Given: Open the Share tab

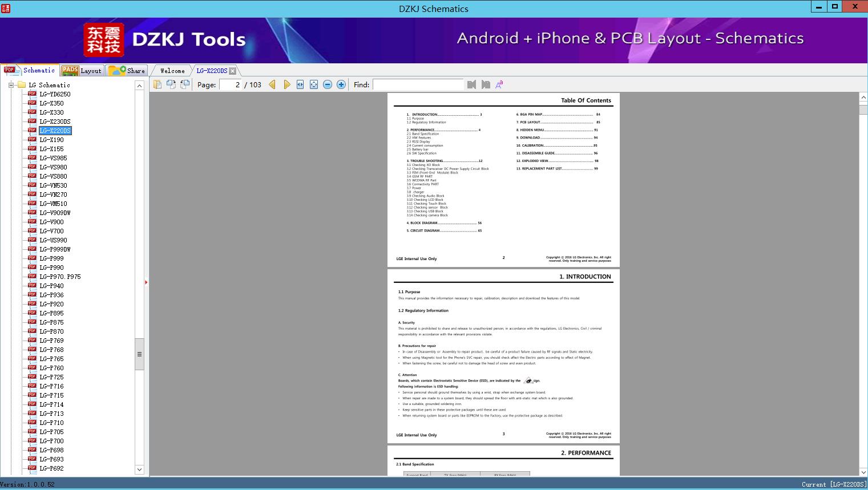Looking at the screenshot, I should tap(127, 70).
